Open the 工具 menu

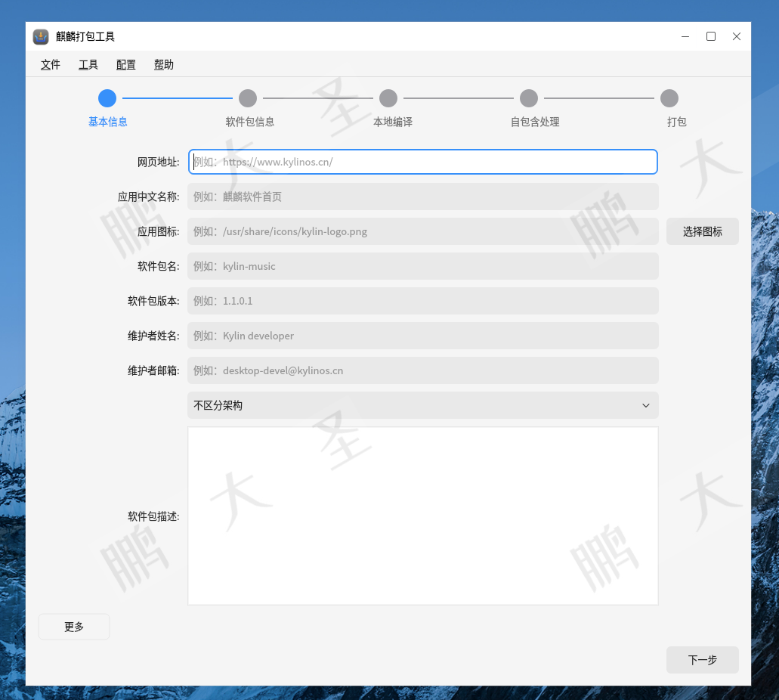coord(88,65)
